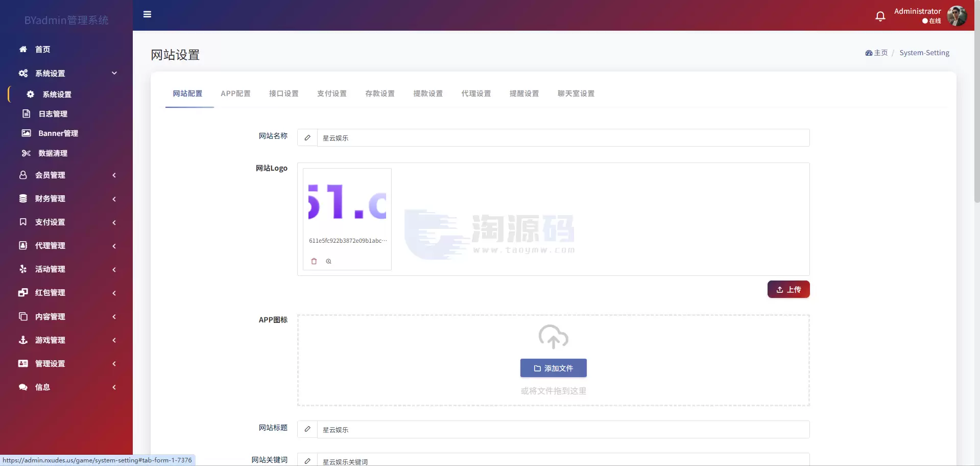Click the pencil icon next to 网站标题
The image size is (980, 466).
click(x=307, y=429)
